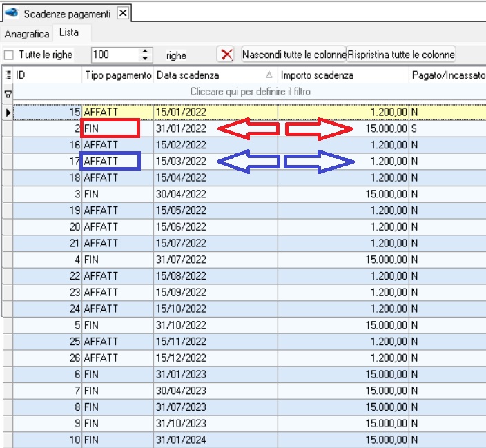Click the red X clear filter button

coord(226,55)
